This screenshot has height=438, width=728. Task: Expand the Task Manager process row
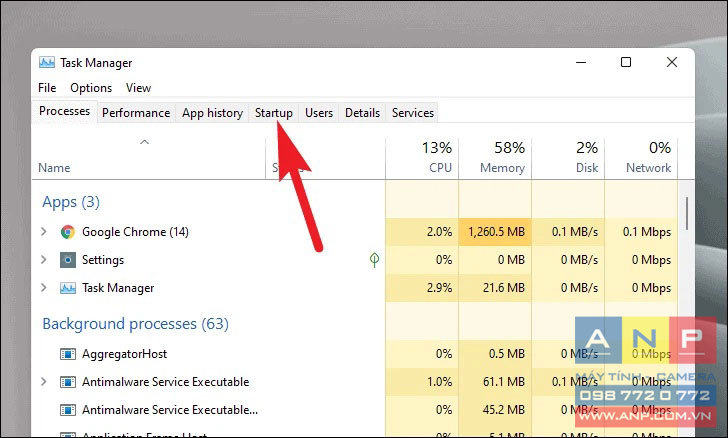[44, 288]
